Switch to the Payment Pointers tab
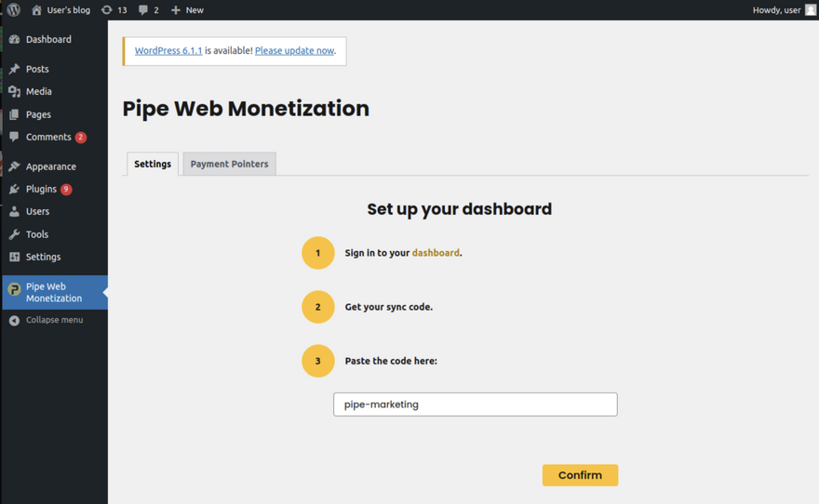Image resolution: width=819 pixels, height=504 pixels. tap(229, 165)
